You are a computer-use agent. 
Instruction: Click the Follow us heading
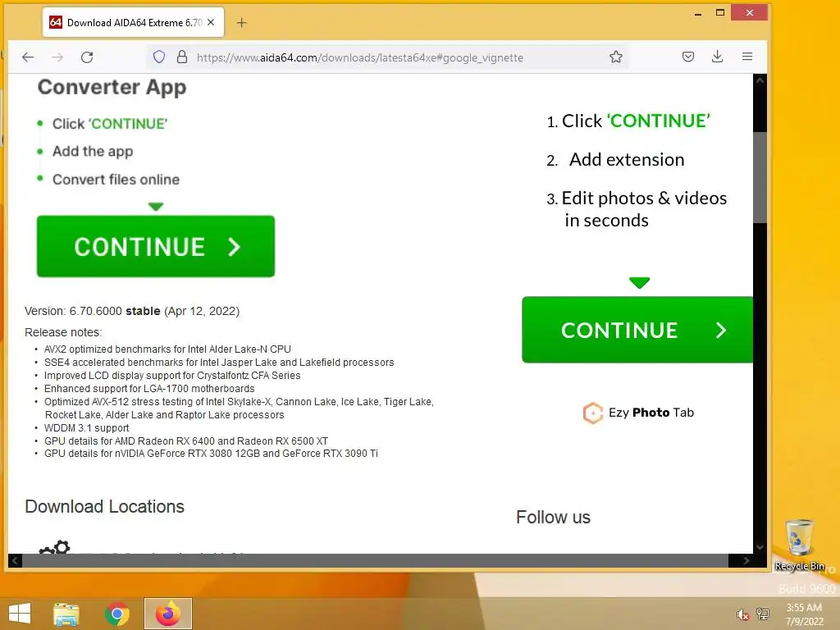coord(554,518)
